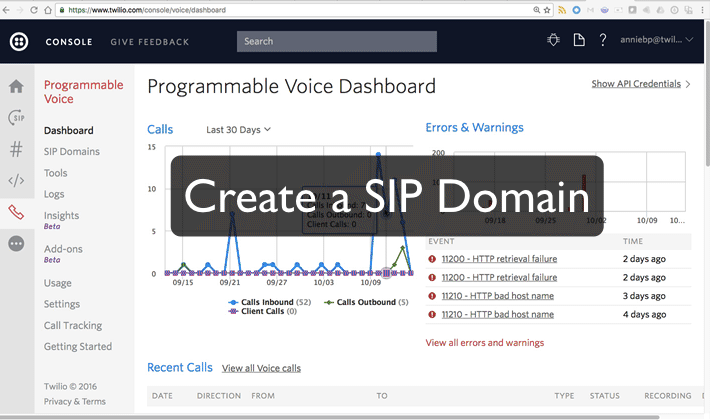Open Insights Beta menu item
The height and width of the screenshot is (420, 710).
[x=61, y=220]
